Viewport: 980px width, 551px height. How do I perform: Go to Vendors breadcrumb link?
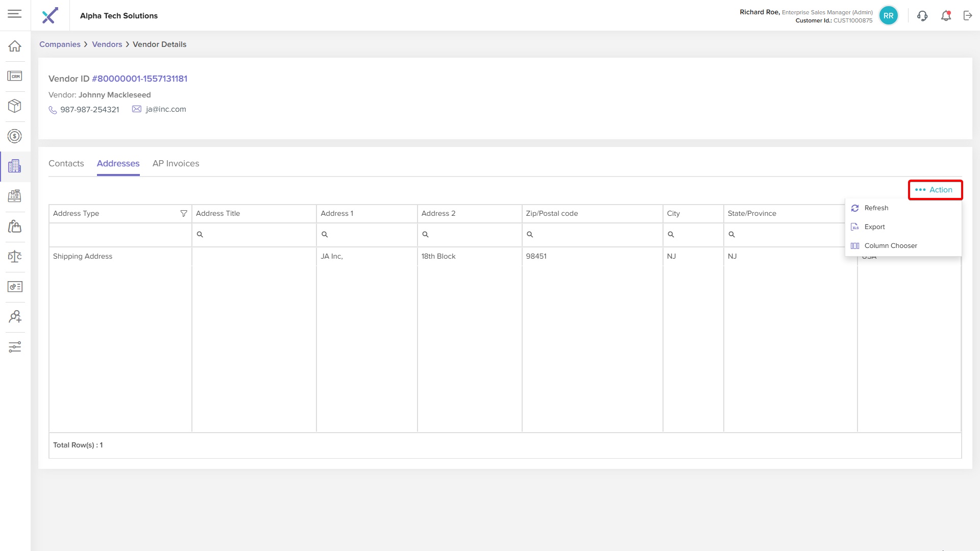[x=107, y=44]
